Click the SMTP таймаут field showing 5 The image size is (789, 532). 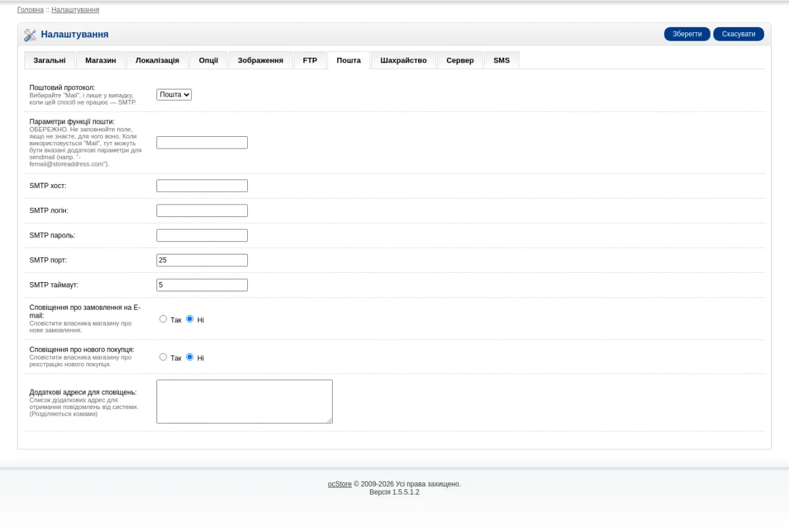point(202,285)
